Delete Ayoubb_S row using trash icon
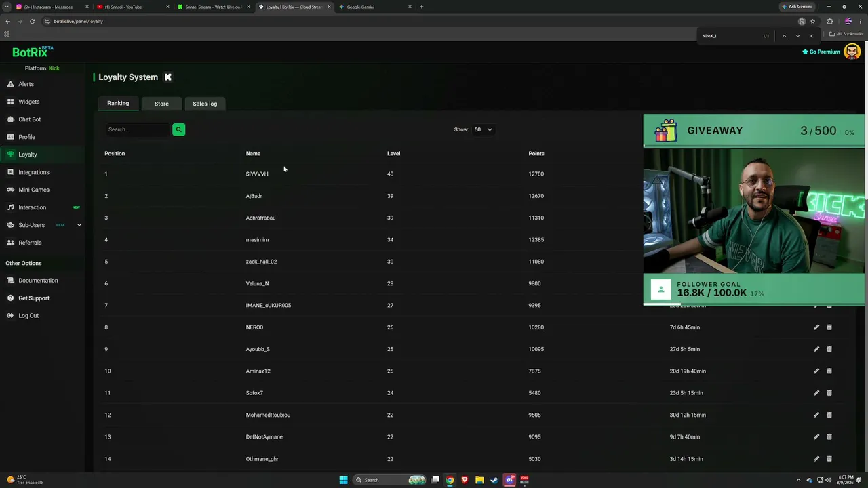This screenshot has width=868, height=488. click(829, 349)
